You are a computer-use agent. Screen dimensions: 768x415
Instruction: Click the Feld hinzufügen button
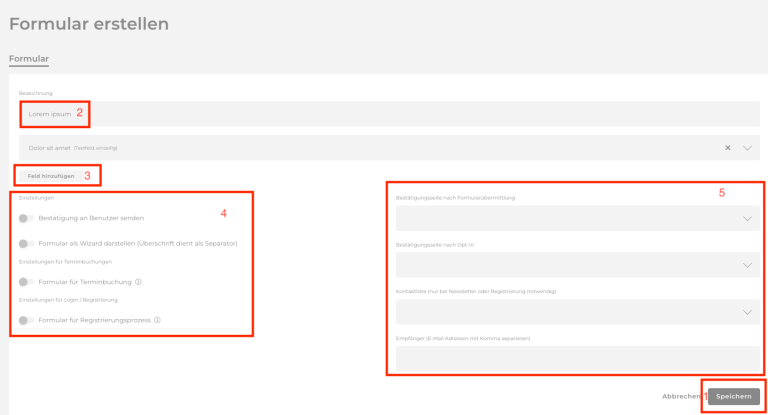pos(51,176)
